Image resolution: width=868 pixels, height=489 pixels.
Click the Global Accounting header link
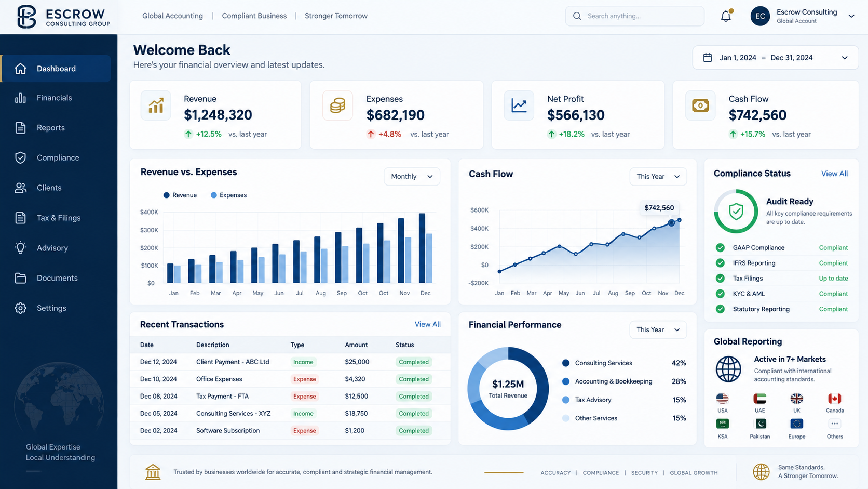[172, 16]
